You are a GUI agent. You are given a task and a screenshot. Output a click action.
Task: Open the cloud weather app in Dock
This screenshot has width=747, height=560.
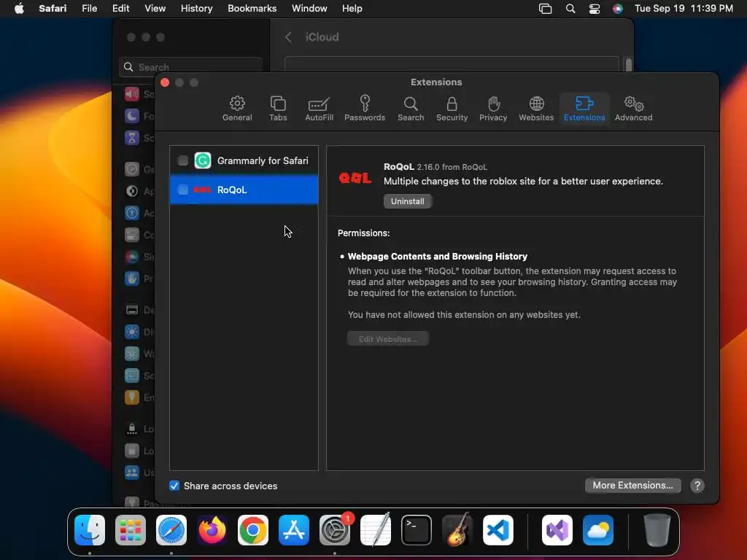598,530
